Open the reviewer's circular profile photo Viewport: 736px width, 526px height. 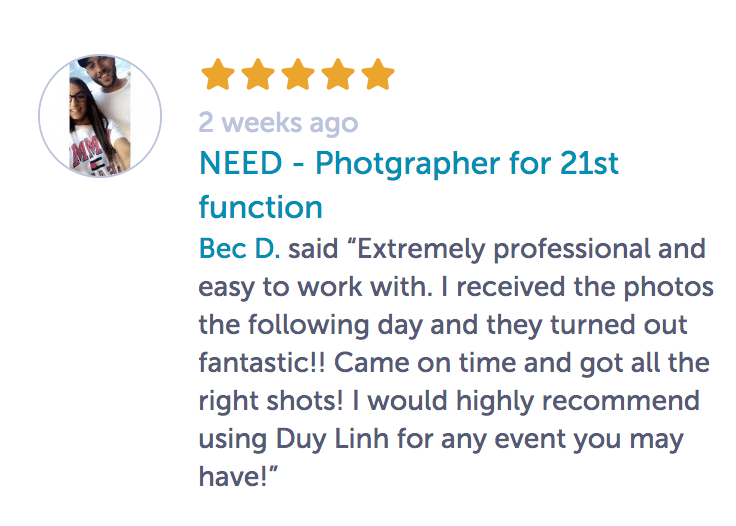pos(100,116)
